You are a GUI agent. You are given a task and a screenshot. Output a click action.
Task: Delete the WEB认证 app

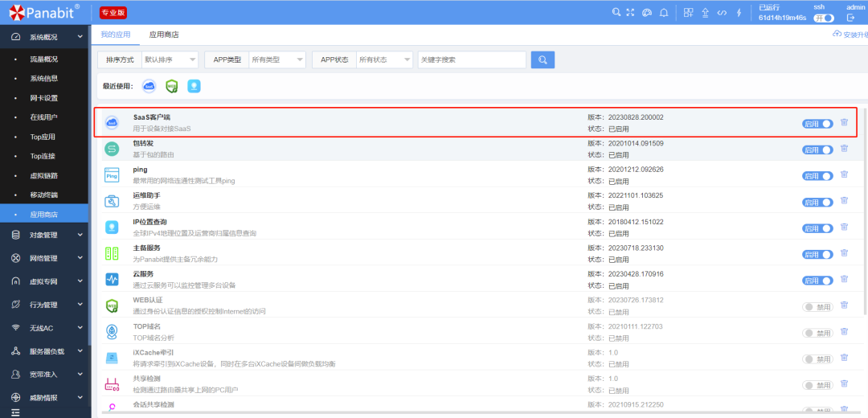point(844,305)
